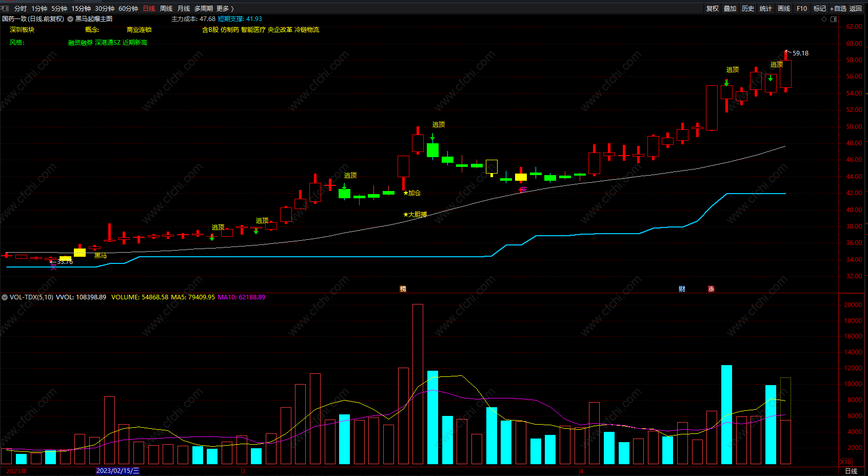Screen dimensions: 868x476
Task: Click the VOLUME: 54868.58 readout
Action: tap(140, 297)
